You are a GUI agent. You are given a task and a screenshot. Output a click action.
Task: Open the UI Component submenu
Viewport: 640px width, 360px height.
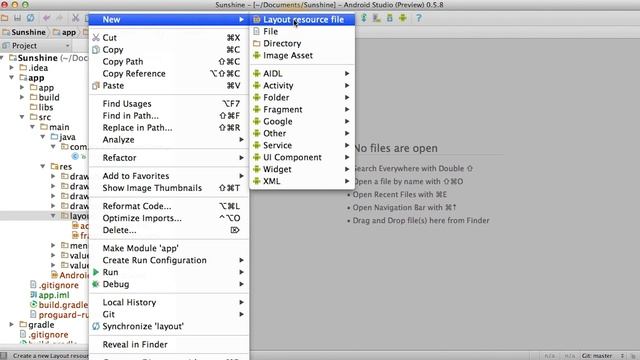point(302,157)
